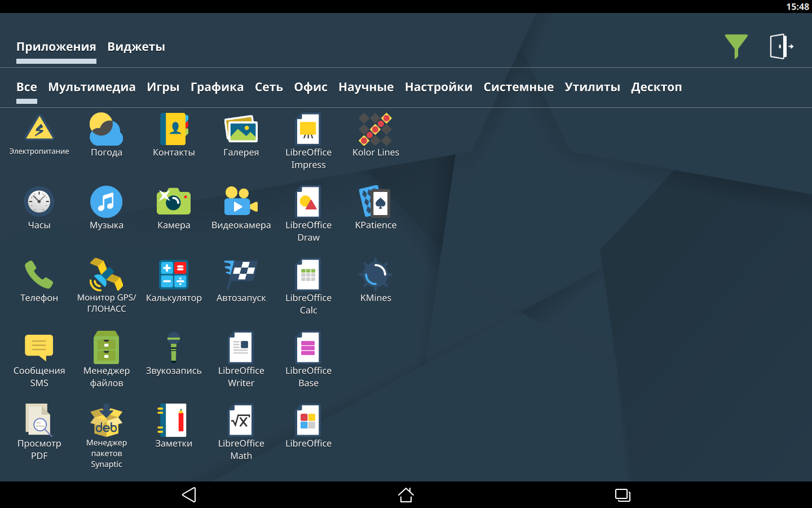Show the Утилиты category
This screenshot has height=508, width=812.
pos(593,87)
